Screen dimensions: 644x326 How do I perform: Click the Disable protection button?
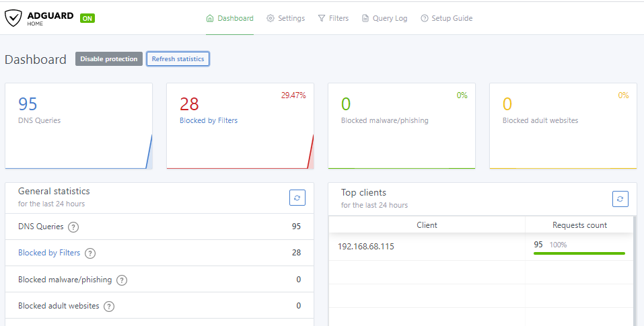pyautogui.click(x=109, y=59)
